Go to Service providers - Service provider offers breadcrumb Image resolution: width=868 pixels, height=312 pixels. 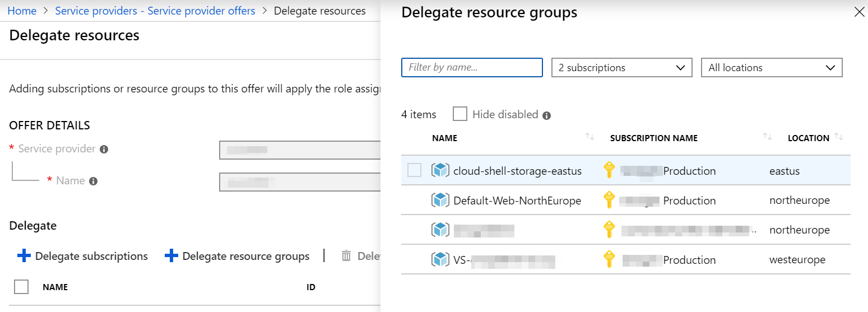point(155,11)
